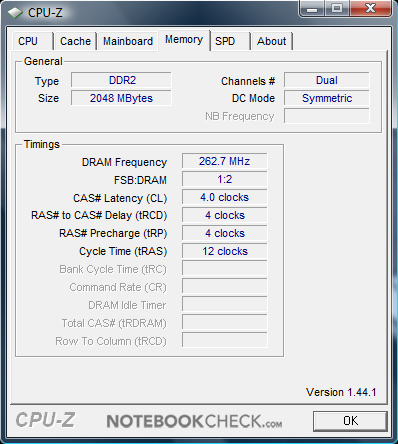The height and width of the screenshot is (444, 398).
Task: Click the Cycle Time (tRAS) label
Action: click(123, 252)
